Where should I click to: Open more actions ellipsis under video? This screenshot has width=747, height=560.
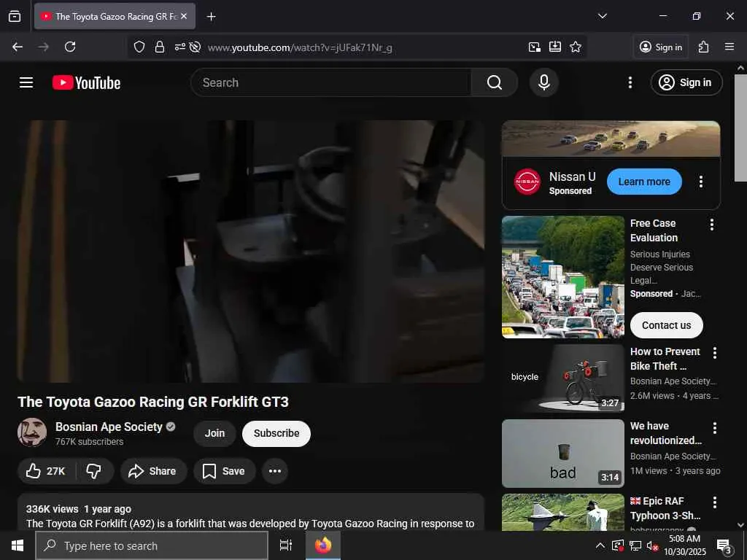(275, 471)
